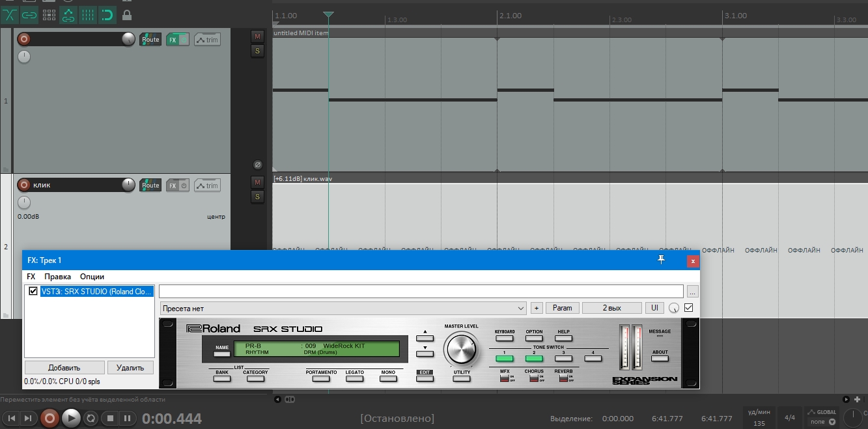Open the Пресета нет preset dropdown
The height and width of the screenshot is (429, 868).
point(343,308)
